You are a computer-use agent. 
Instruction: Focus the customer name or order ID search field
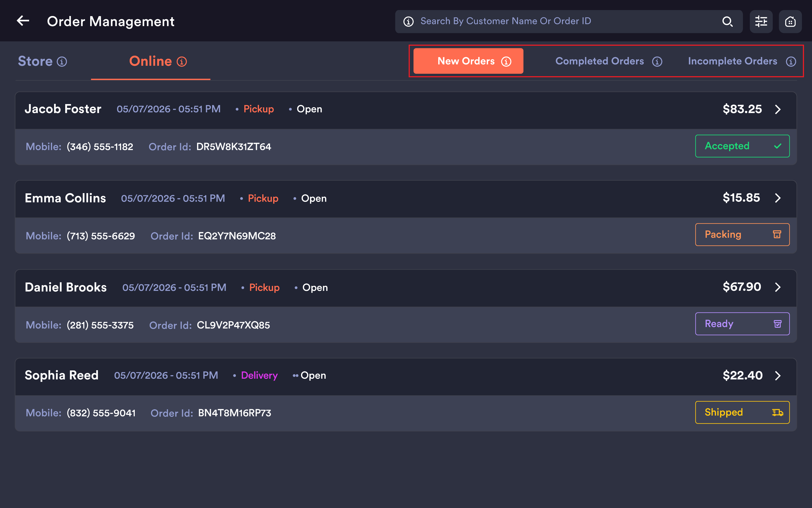click(x=568, y=22)
